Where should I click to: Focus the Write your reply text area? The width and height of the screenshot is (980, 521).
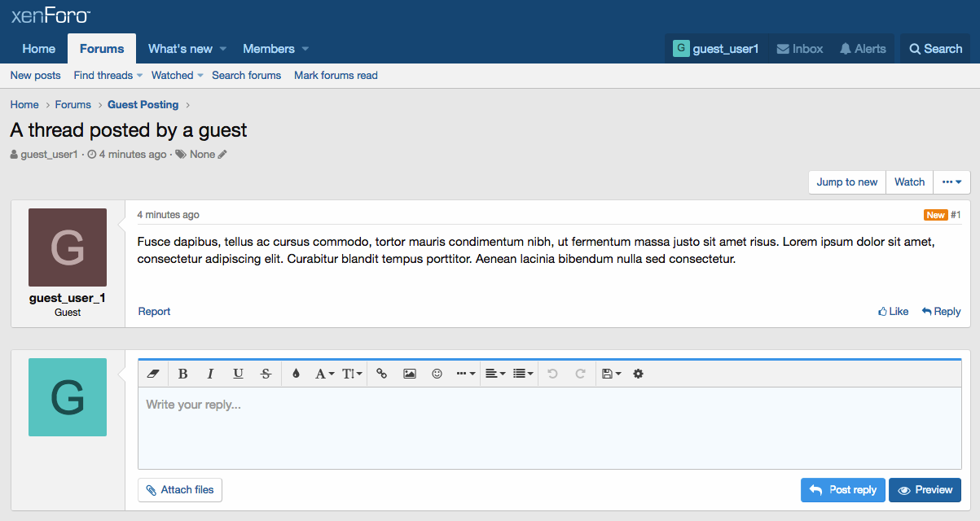tap(549, 427)
